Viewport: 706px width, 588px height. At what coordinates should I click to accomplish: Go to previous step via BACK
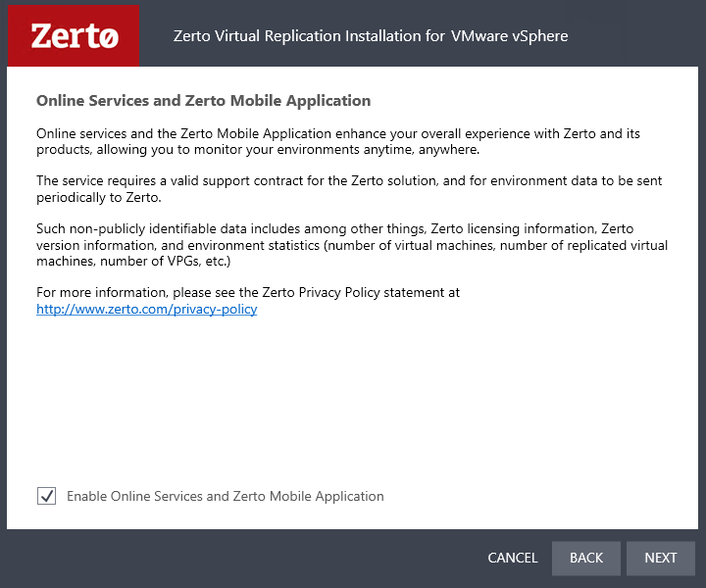pyautogui.click(x=585, y=558)
